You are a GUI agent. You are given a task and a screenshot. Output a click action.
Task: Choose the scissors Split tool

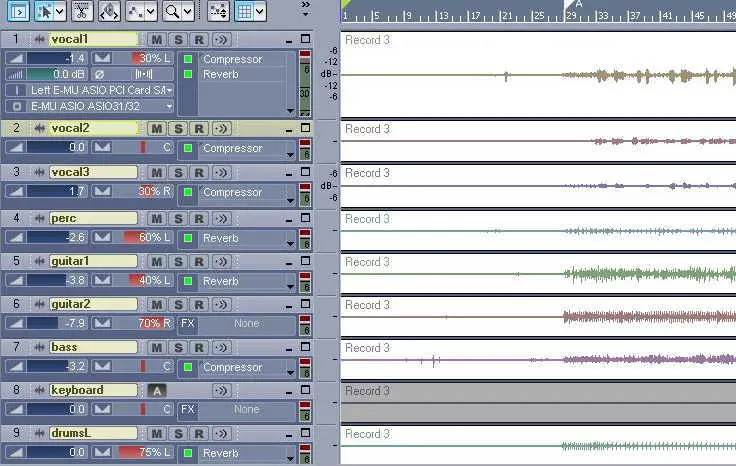pos(82,11)
